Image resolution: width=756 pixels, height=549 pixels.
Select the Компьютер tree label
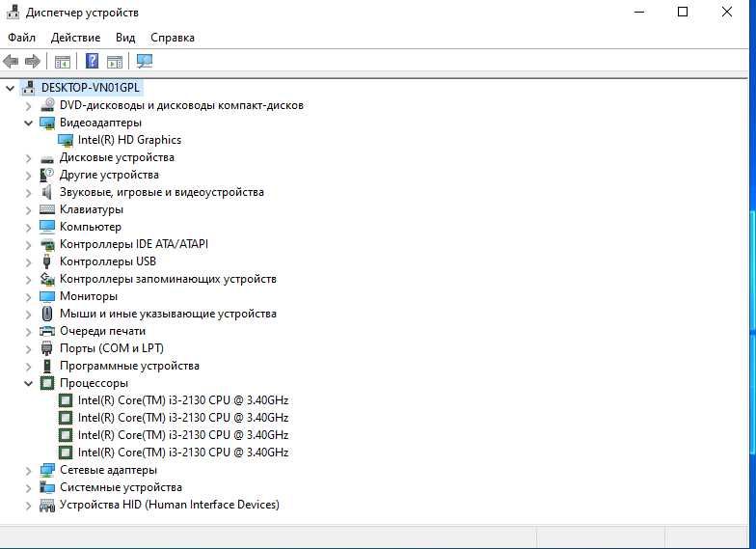point(91,227)
